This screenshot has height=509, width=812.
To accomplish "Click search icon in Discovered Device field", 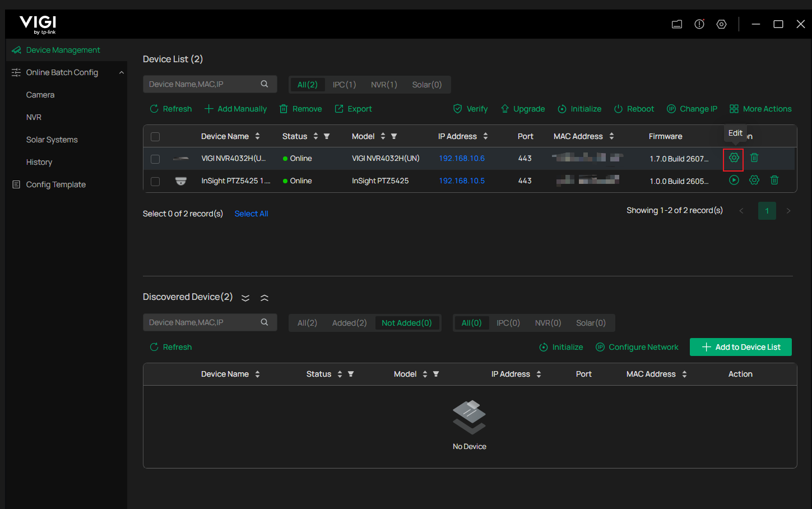I will [x=265, y=322].
